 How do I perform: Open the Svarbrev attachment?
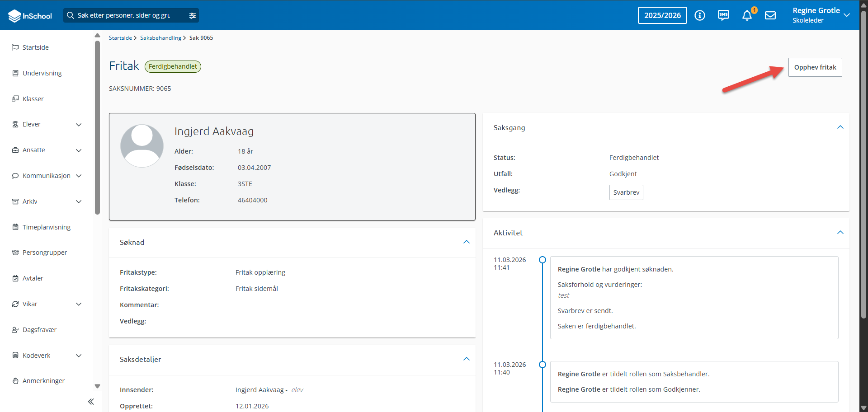626,192
